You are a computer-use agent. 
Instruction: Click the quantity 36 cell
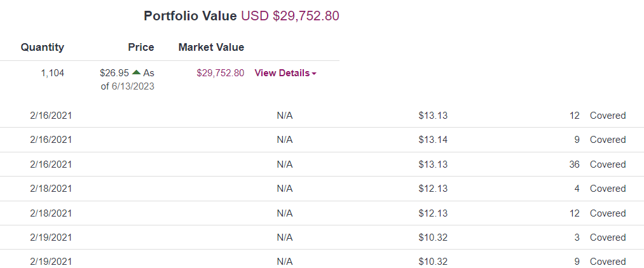[x=574, y=164]
